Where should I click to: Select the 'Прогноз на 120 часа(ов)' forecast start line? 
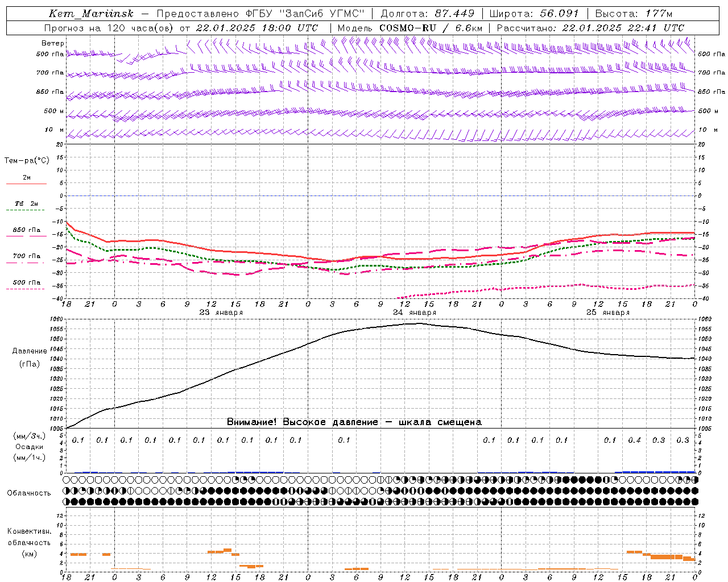click(181, 28)
